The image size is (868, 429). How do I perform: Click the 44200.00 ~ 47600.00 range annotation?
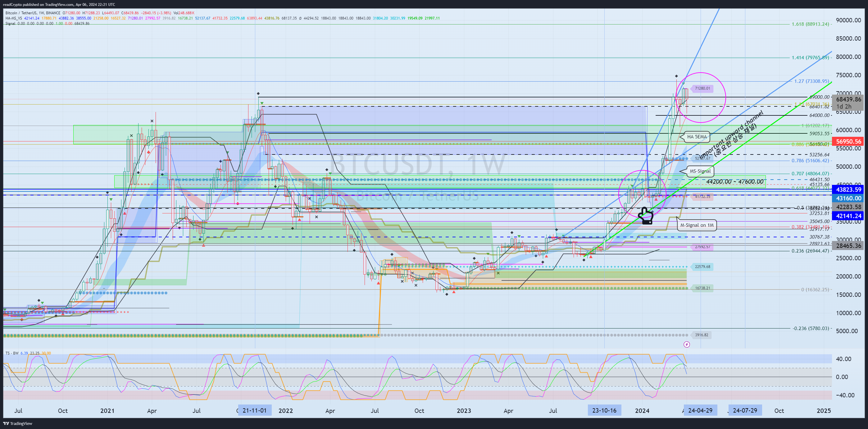tap(735, 181)
